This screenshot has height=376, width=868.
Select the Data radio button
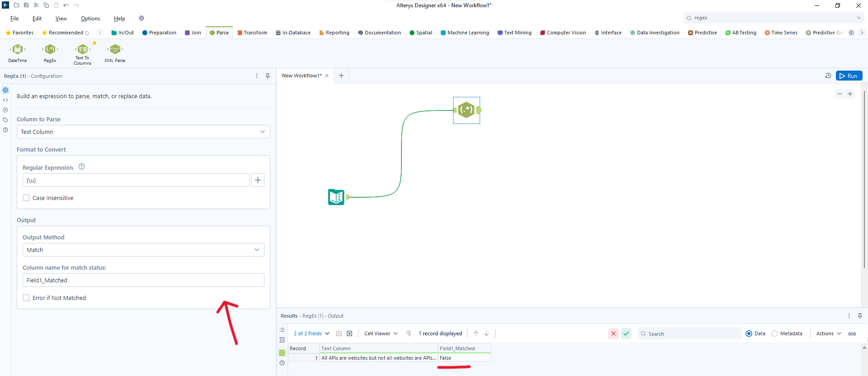(x=749, y=333)
